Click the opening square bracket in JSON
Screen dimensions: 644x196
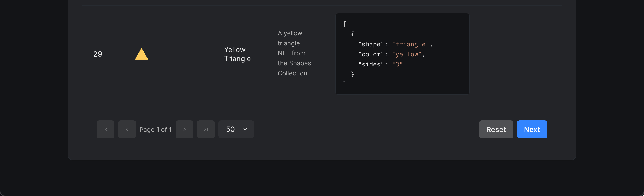345,24
